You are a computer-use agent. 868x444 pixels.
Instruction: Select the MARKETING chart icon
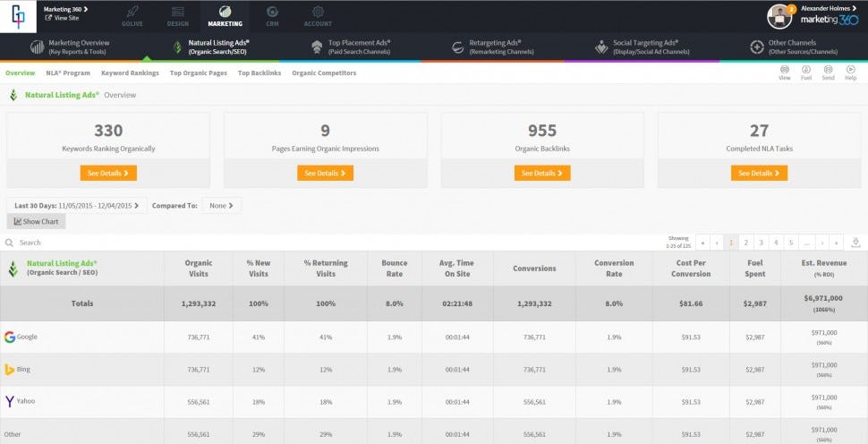225,12
